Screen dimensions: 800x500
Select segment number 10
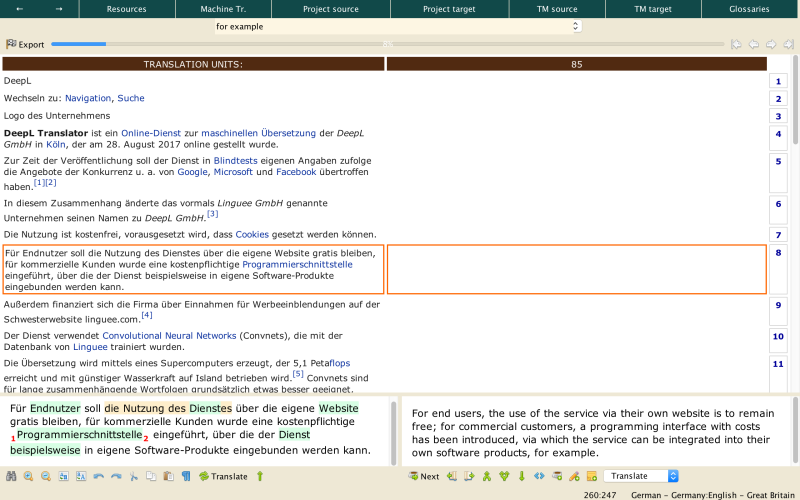click(x=778, y=340)
